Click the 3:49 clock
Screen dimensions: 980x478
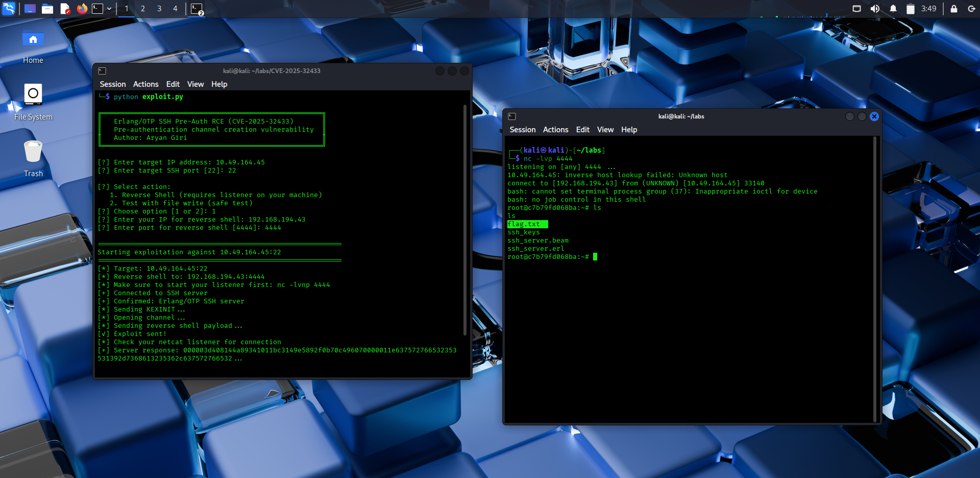pyautogui.click(x=928, y=9)
